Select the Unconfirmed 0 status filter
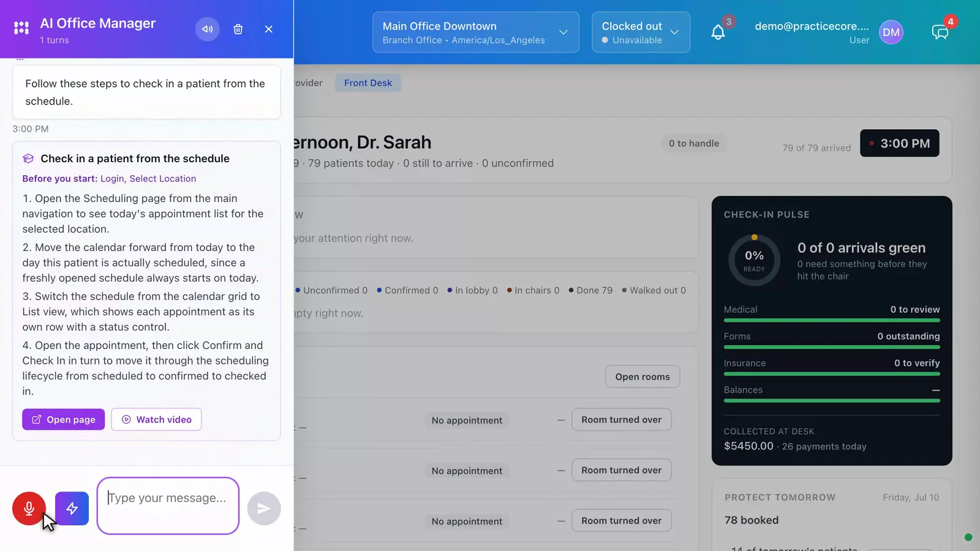 (331, 290)
